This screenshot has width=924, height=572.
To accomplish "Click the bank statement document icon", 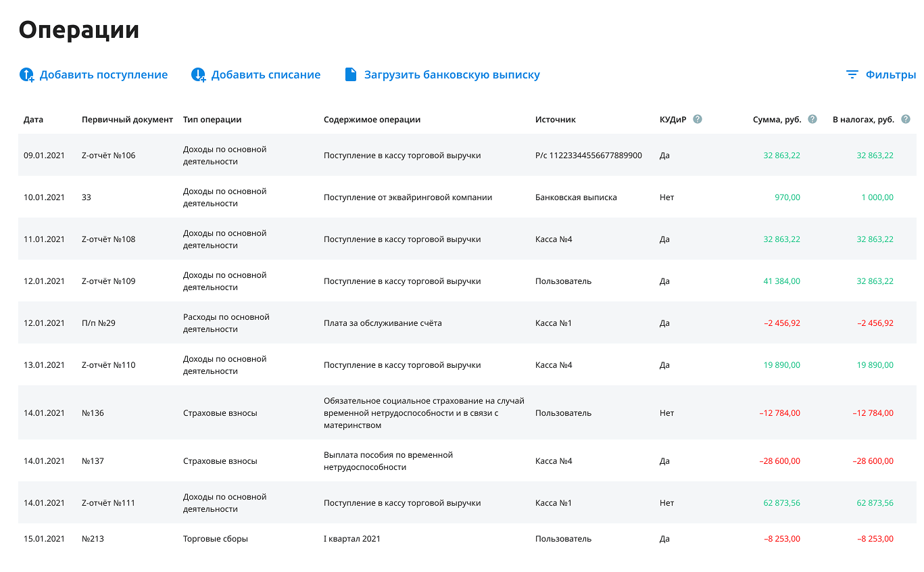I will tap(350, 74).
